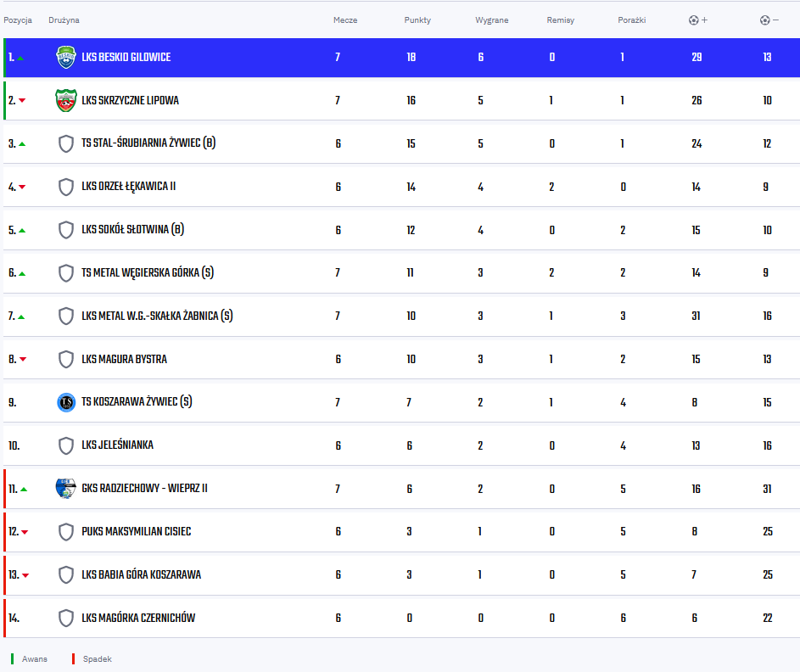The height and width of the screenshot is (672, 800).
Task: Click the green up arrow at position 3
Action: pos(22,144)
